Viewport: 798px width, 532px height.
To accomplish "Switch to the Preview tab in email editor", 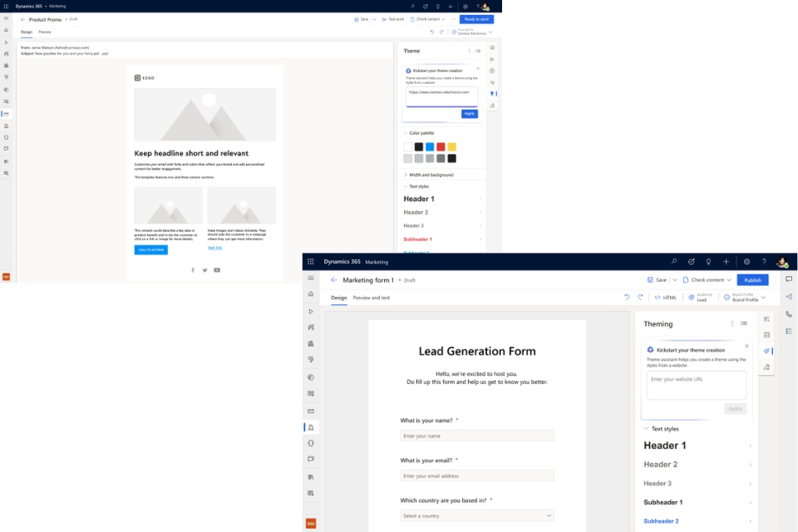I will point(45,32).
